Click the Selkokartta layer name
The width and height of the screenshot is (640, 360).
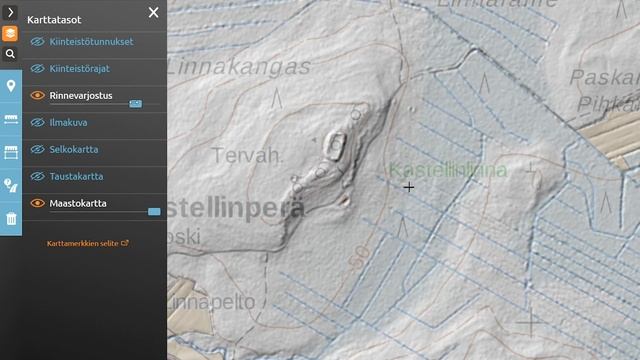[74, 149]
